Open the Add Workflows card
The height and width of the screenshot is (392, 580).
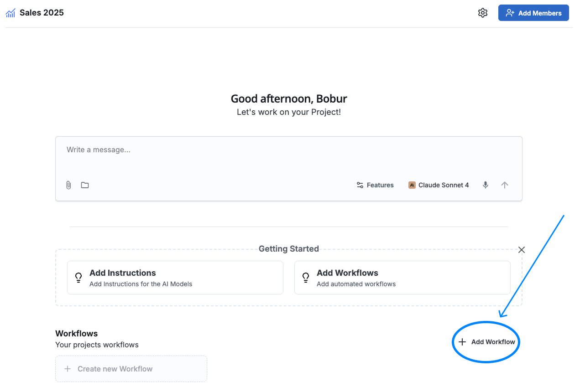pyautogui.click(x=402, y=278)
